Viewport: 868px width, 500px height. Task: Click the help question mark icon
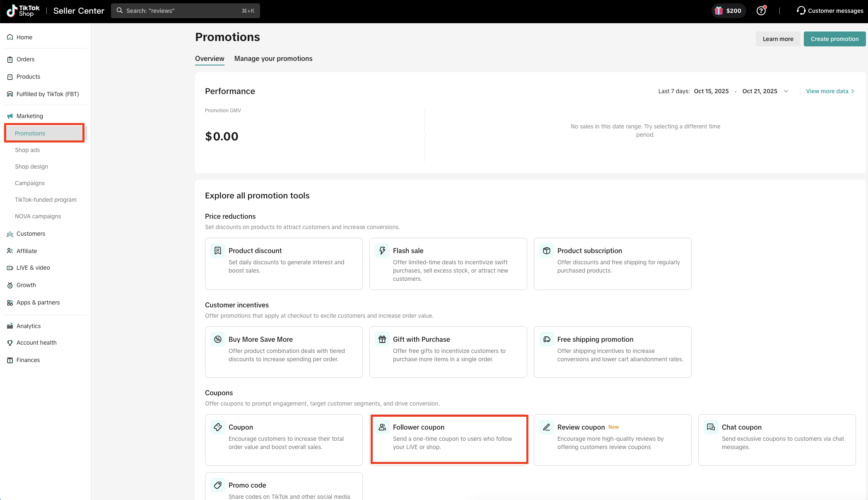click(761, 11)
